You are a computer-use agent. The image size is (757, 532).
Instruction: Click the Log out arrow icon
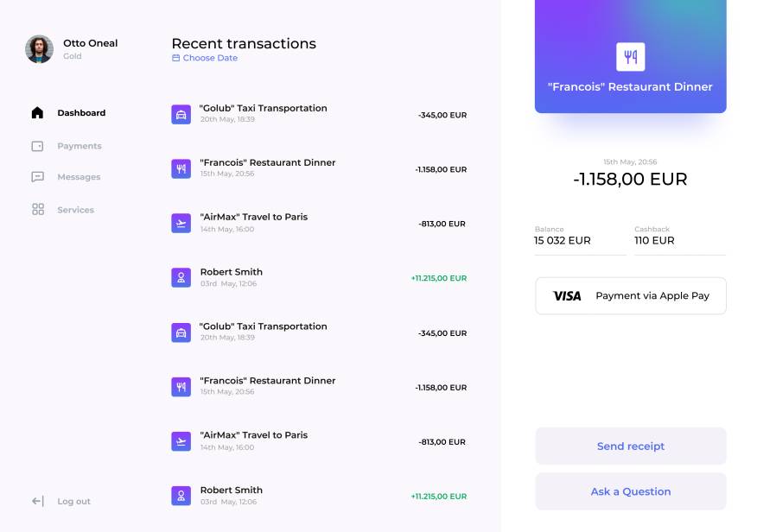[37, 501]
